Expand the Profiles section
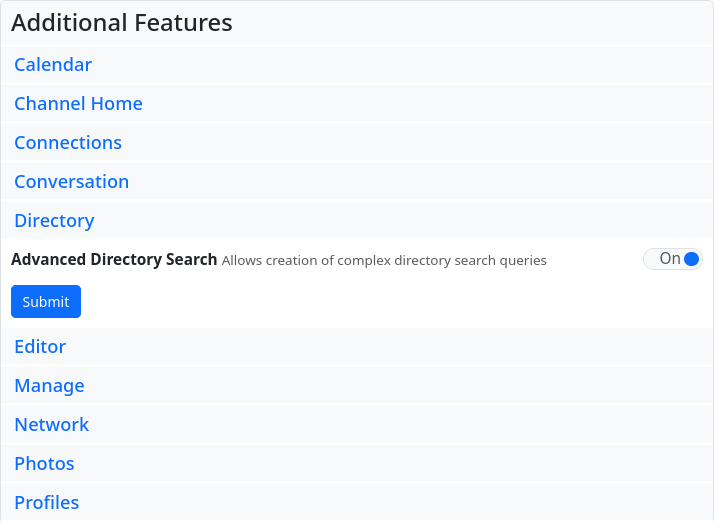 pyautogui.click(x=47, y=503)
